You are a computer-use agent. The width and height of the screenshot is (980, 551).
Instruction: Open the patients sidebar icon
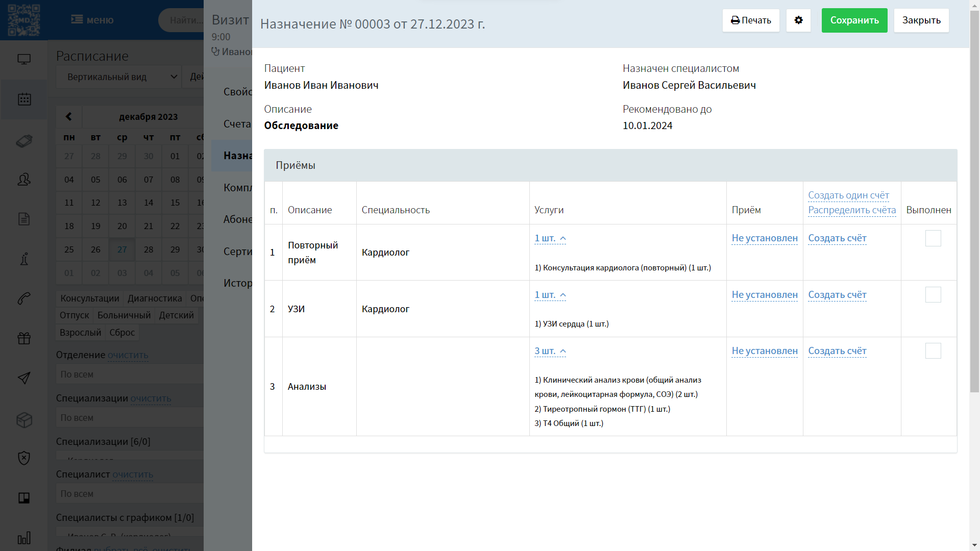click(x=24, y=180)
